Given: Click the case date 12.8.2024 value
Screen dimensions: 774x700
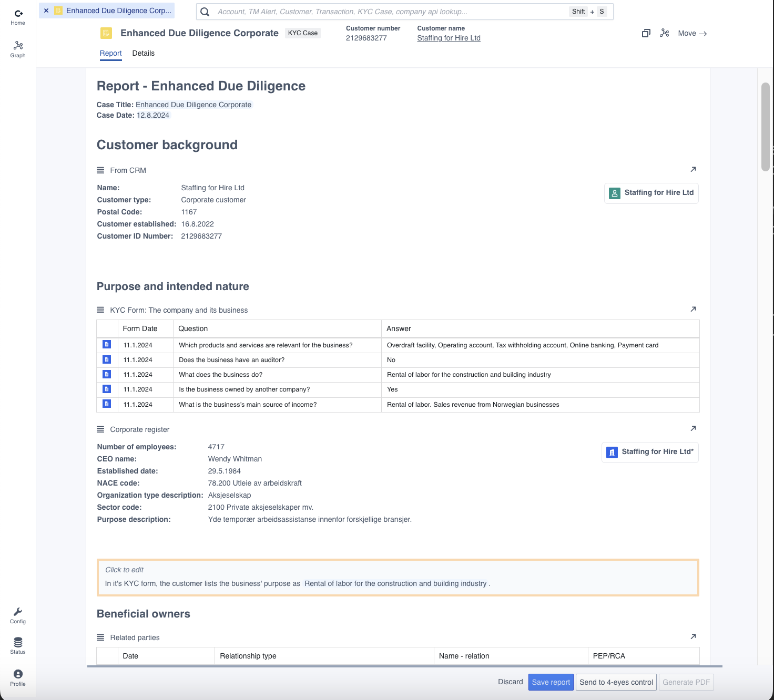Looking at the screenshot, I should [x=153, y=115].
